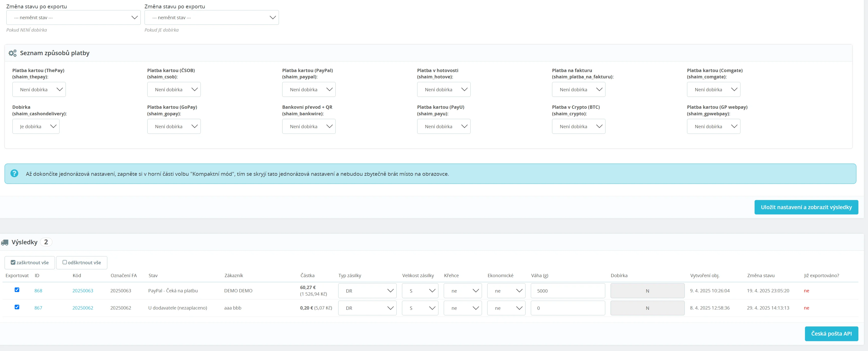The image size is (868, 351).
Task: Open Typ zásilky dropdown for order 868
Action: 367,291
